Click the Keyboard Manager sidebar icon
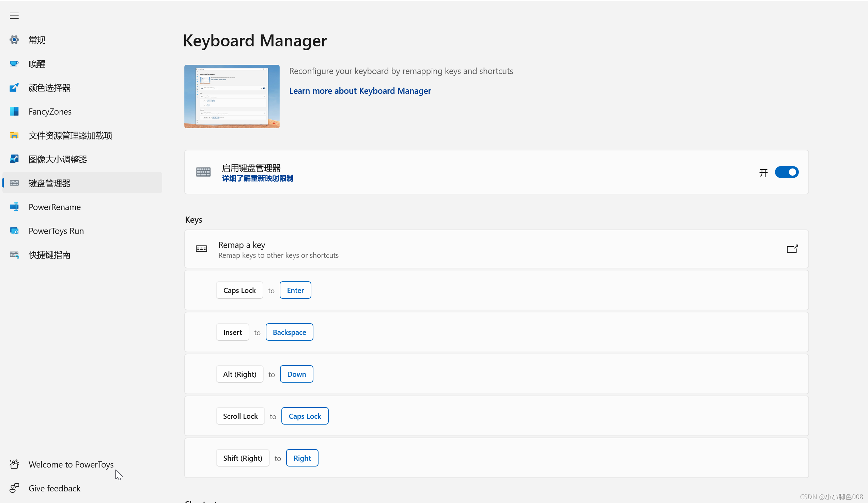Screen dimensions: 868x503 pyautogui.click(x=15, y=183)
